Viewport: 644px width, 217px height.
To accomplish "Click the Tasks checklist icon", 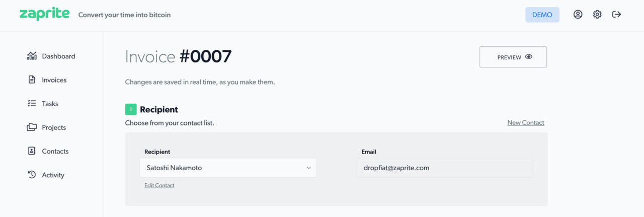I will tap(32, 103).
